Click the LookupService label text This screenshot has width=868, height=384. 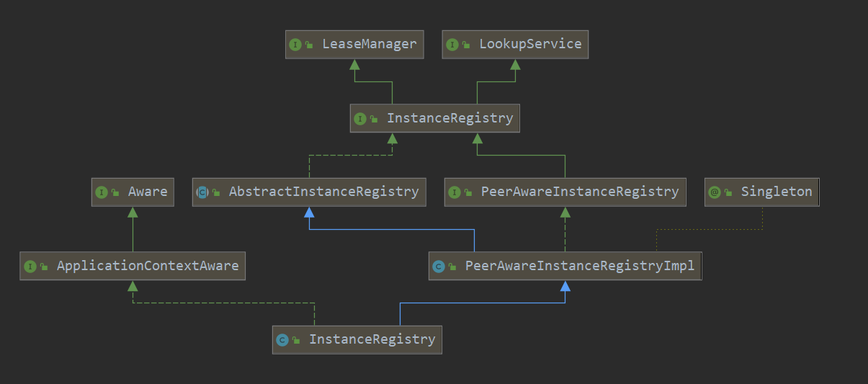(x=530, y=44)
